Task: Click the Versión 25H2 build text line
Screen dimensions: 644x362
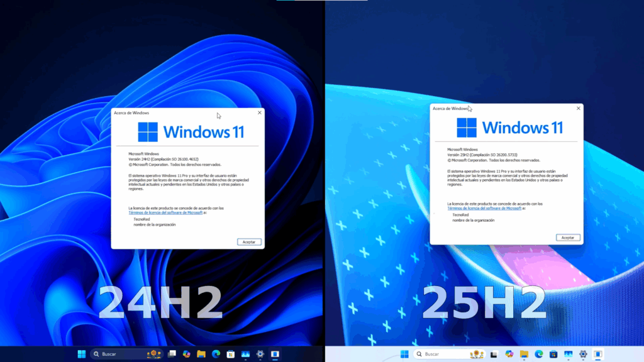Action: 482,155
